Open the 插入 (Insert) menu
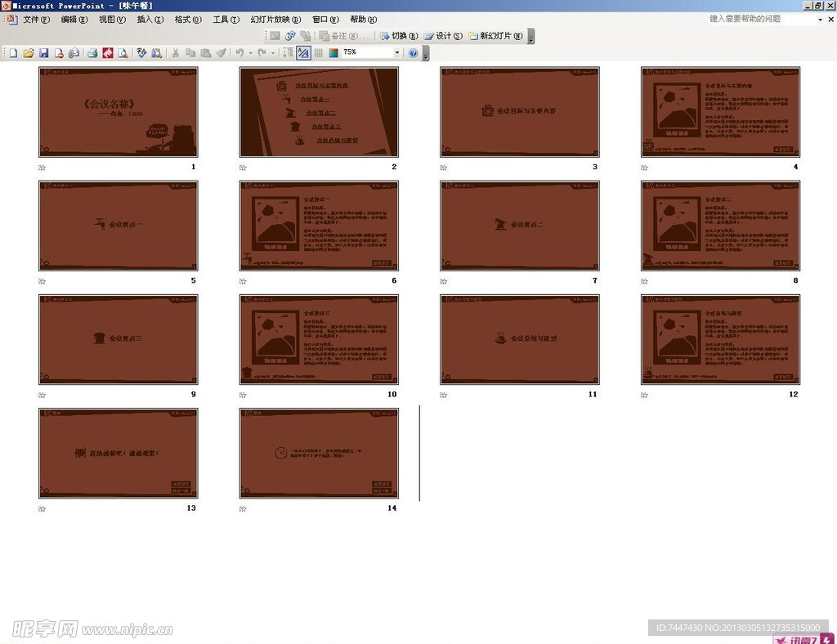This screenshot has width=837, height=644. (150, 20)
